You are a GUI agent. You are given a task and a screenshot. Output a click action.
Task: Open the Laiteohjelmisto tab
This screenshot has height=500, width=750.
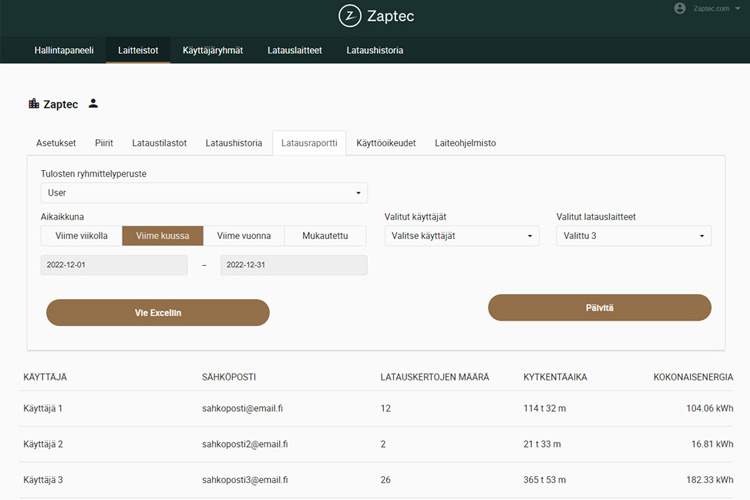(x=465, y=143)
